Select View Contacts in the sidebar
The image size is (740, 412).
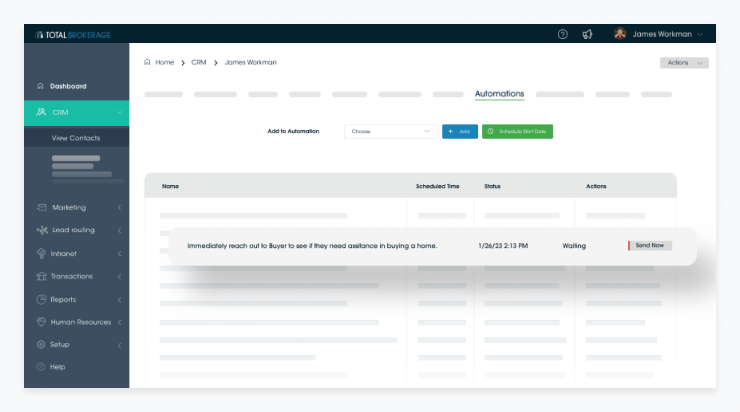pos(76,138)
